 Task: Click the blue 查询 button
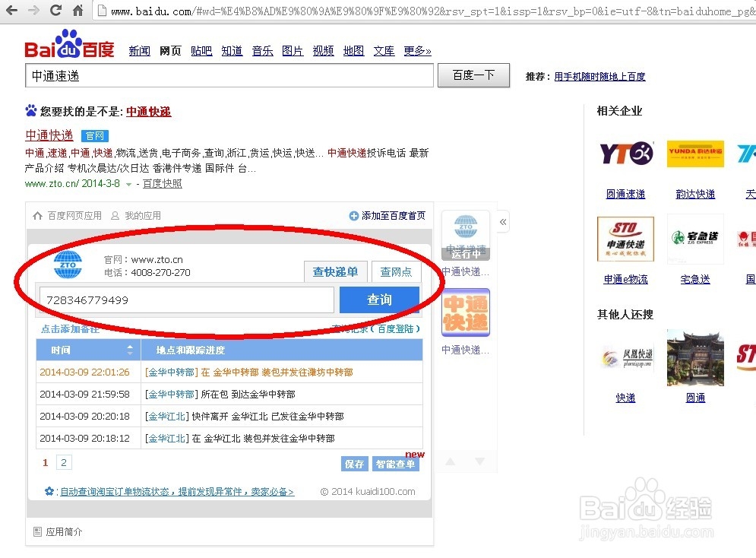tap(379, 300)
